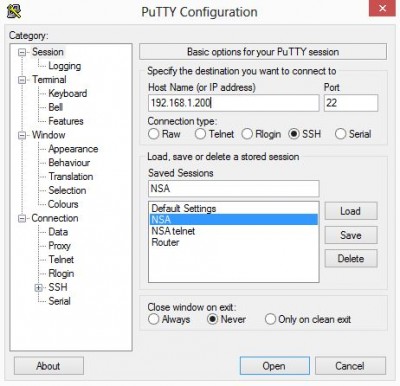Select Router saved session

click(x=233, y=242)
